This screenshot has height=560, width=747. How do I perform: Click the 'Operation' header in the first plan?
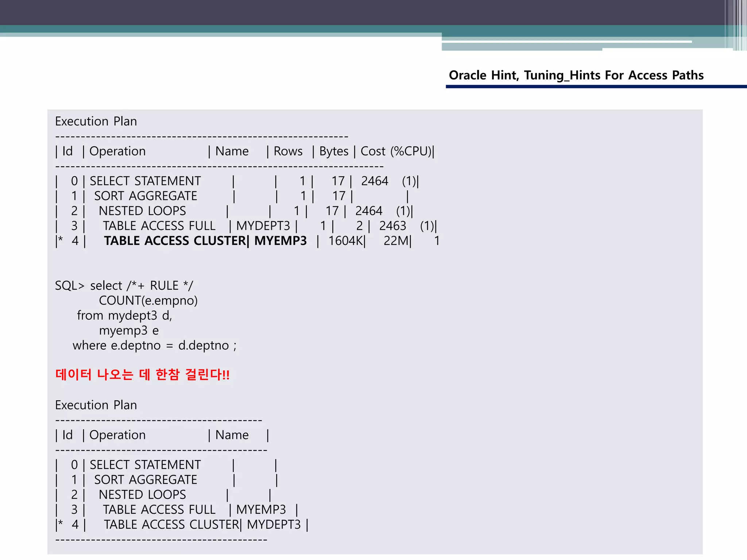(117, 151)
